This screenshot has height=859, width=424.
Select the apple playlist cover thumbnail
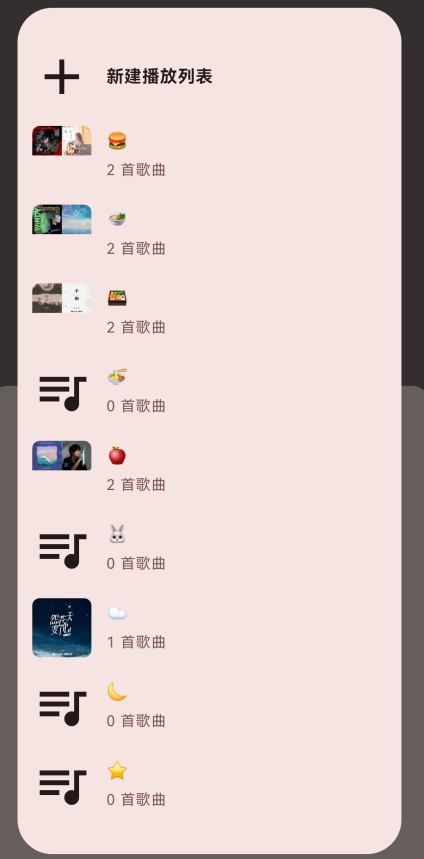62,456
